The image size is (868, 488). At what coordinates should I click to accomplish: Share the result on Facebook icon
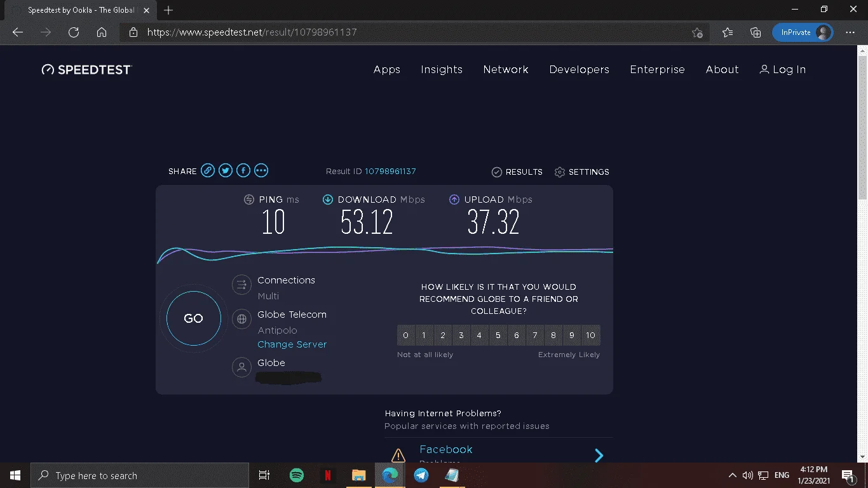[x=243, y=170]
